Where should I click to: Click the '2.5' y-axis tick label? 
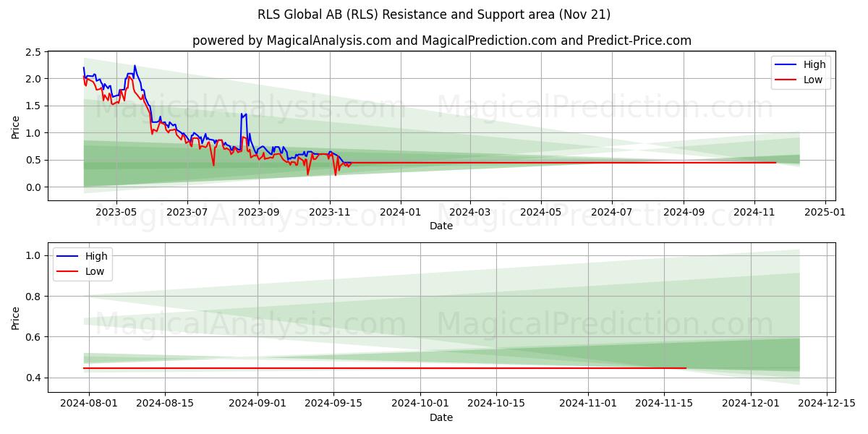click(33, 53)
